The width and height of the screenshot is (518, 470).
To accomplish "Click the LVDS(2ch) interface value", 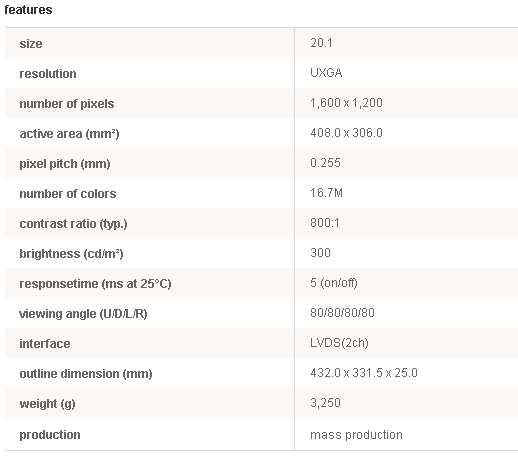I will point(339,343).
